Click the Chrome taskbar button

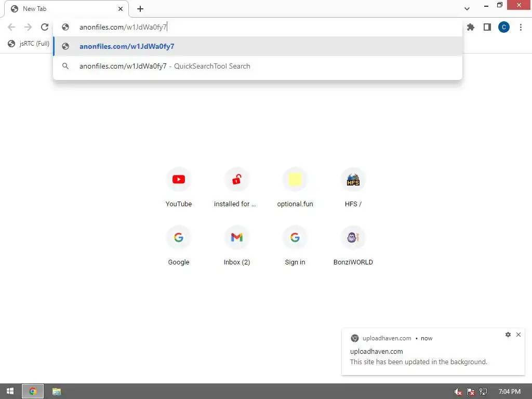pos(33,391)
